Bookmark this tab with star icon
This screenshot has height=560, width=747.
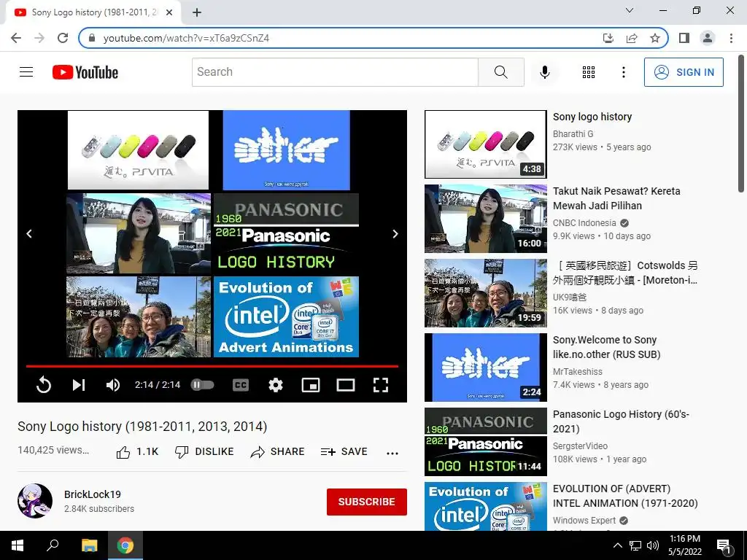(x=655, y=38)
